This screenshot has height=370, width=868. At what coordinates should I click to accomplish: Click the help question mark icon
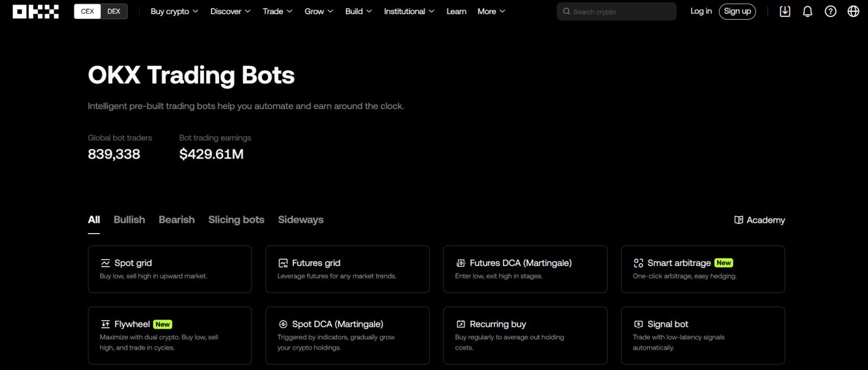point(830,11)
